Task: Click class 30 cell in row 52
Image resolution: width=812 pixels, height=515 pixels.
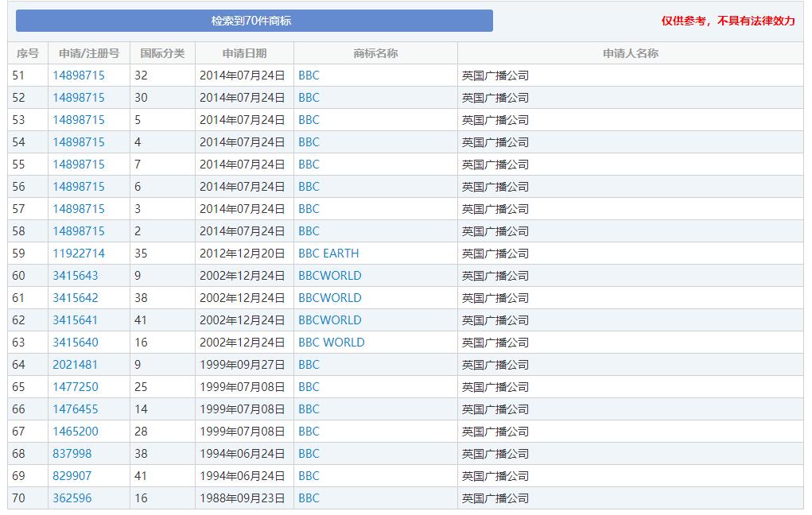Action: point(162,97)
